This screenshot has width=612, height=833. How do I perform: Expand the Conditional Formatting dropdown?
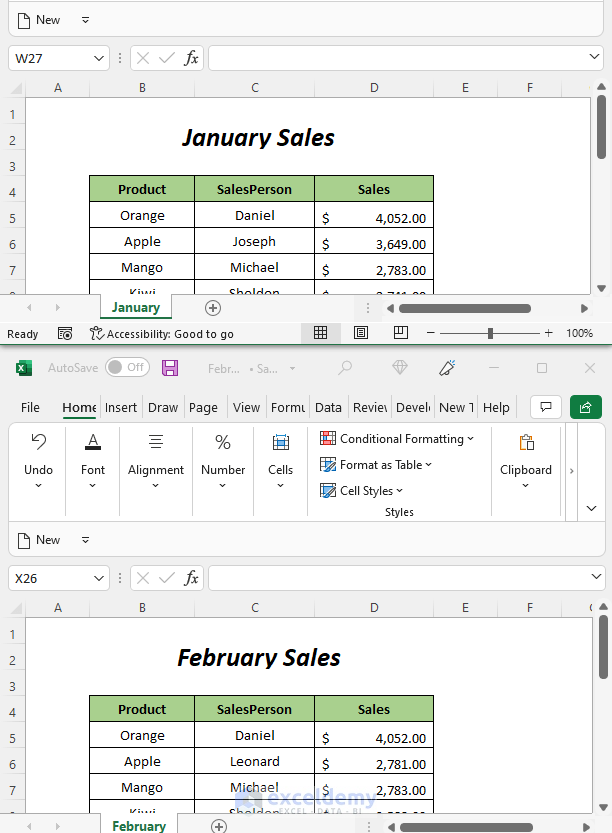coord(397,439)
